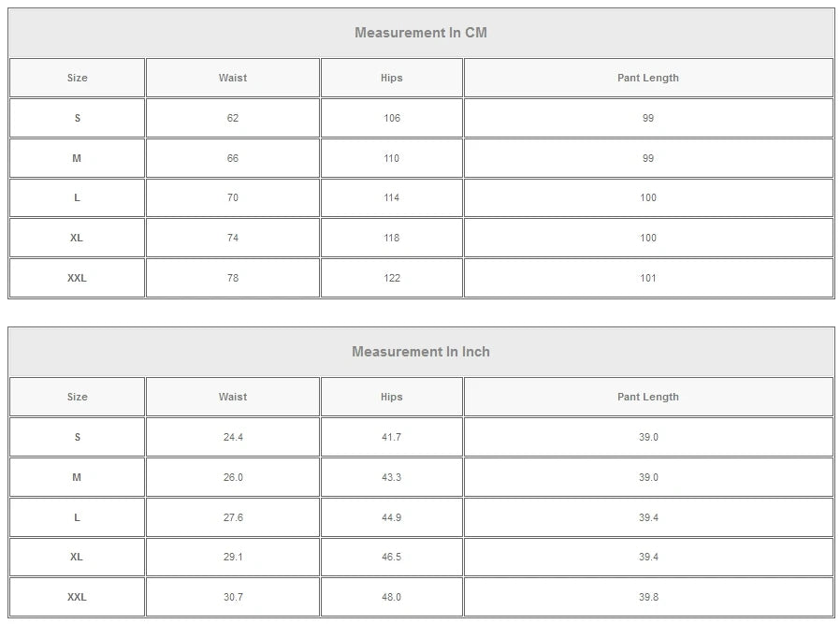Click the hips value 118 cell

(392, 238)
